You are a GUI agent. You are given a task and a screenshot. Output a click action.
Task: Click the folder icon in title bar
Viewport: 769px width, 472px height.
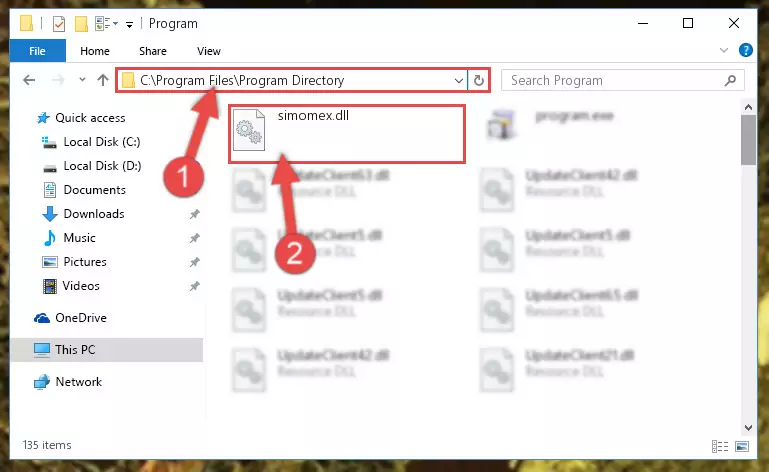(x=26, y=24)
